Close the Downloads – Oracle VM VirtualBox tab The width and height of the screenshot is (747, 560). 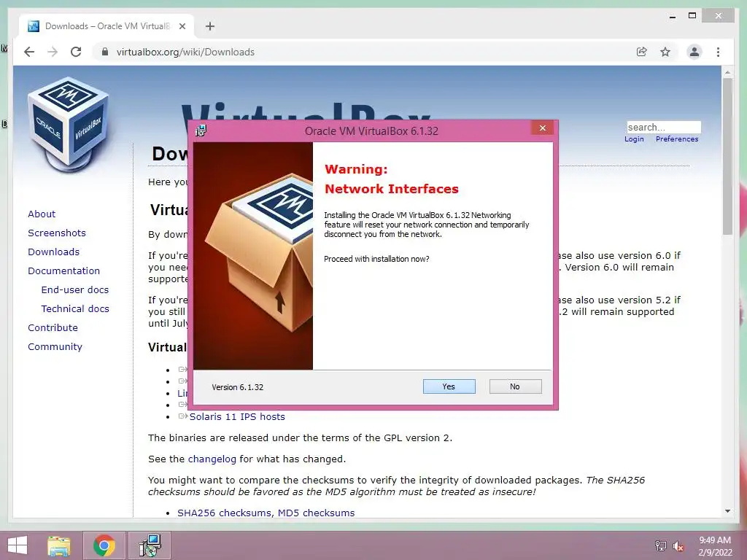[x=182, y=26]
